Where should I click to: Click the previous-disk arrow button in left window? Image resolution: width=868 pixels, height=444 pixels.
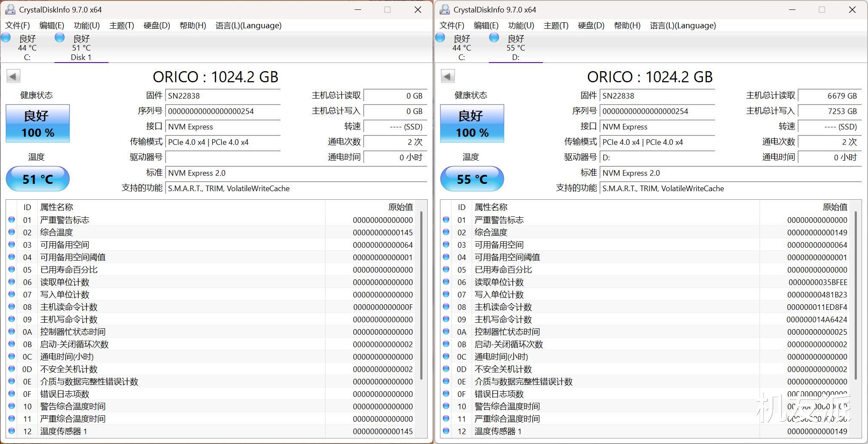[x=13, y=76]
